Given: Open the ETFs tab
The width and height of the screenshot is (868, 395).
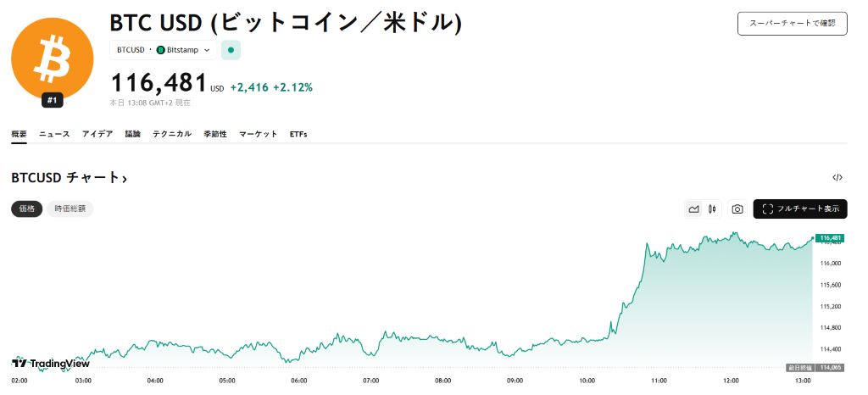Looking at the screenshot, I should 298,134.
